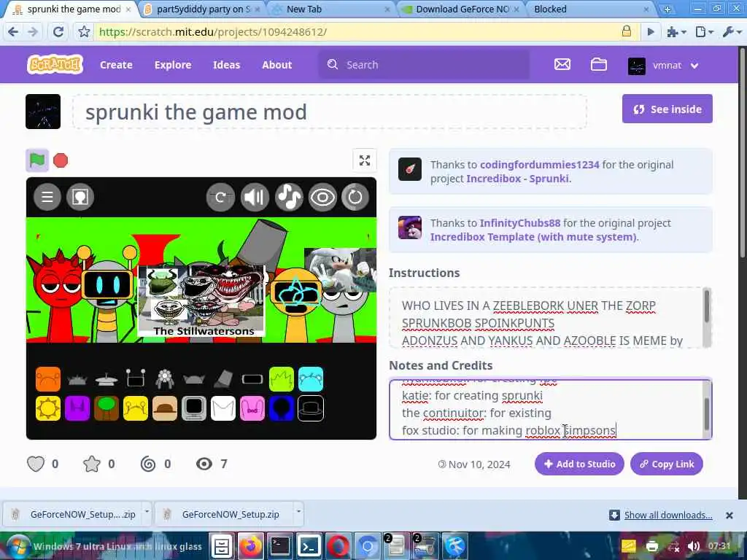Select the orange sprunki character icon
Screen dimensions: 747x560
[48, 379]
